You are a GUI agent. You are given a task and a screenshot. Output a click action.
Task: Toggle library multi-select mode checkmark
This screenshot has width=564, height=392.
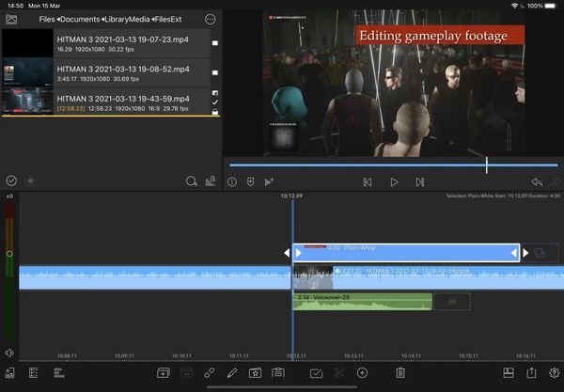click(11, 180)
